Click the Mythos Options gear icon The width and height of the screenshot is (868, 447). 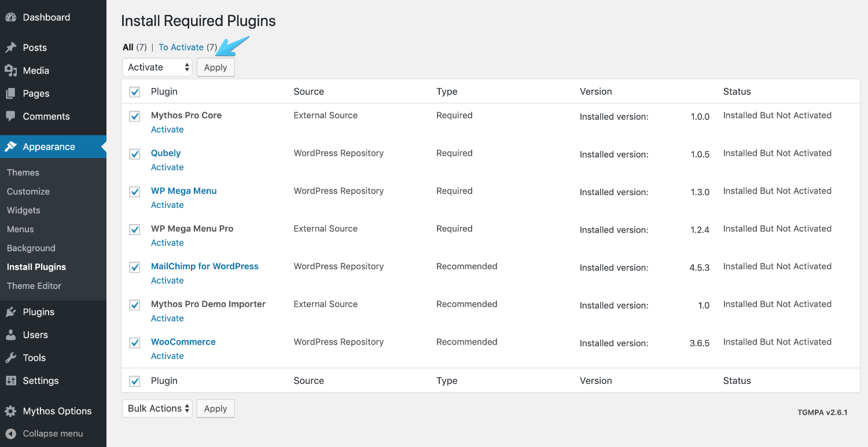(x=10, y=411)
